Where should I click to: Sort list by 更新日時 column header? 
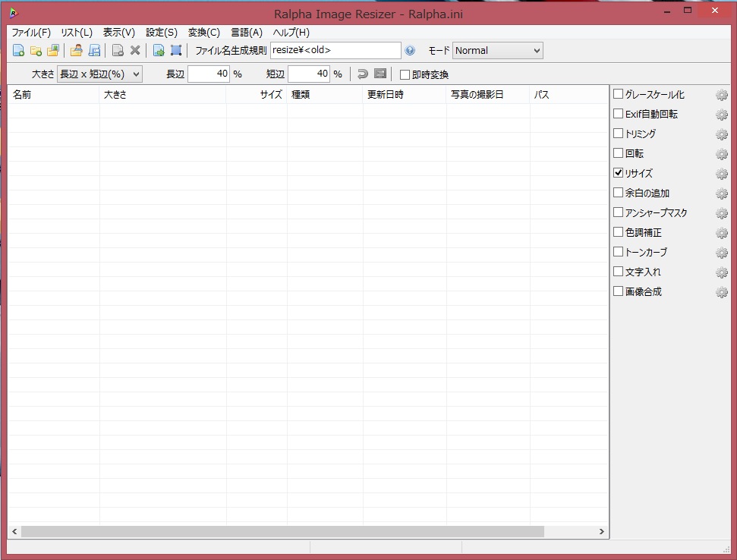point(385,95)
